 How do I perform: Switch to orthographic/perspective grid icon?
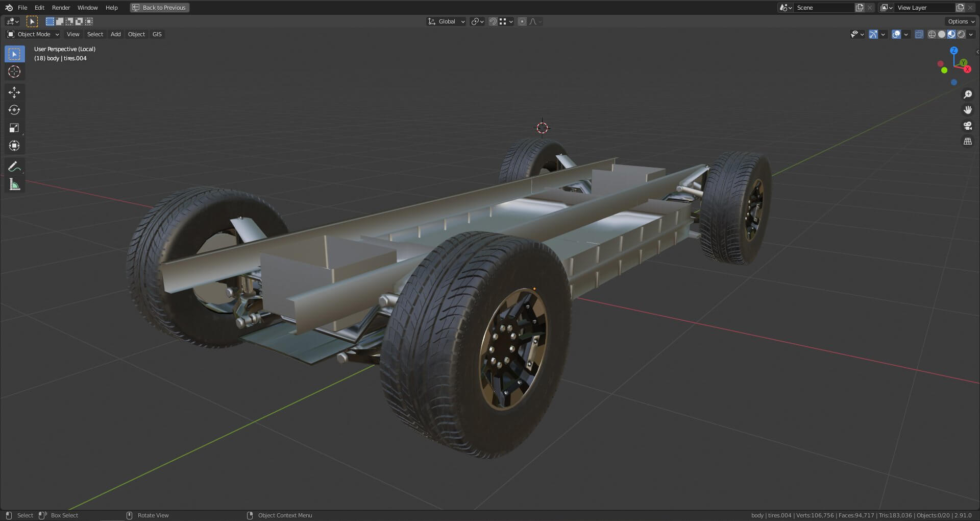[x=967, y=141]
